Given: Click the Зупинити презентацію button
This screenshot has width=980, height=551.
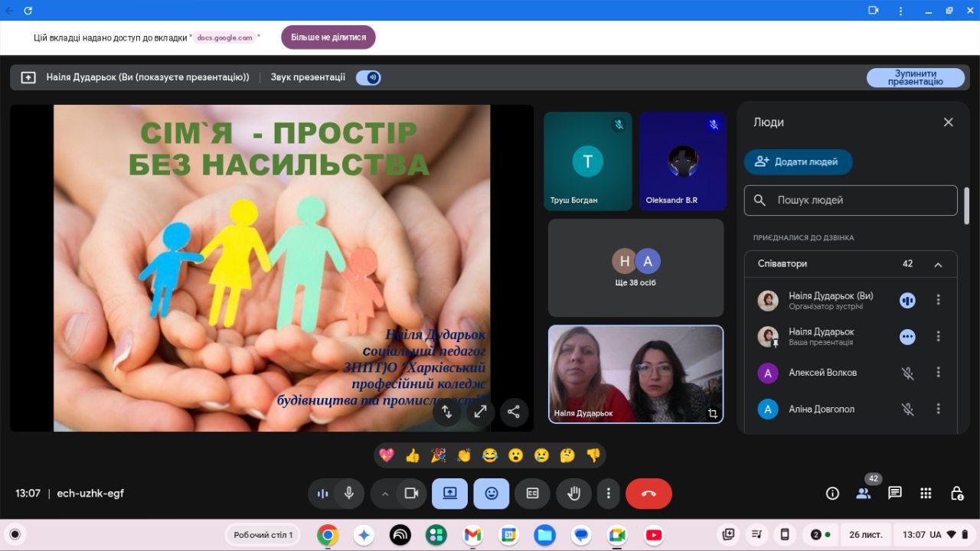Looking at the screenshot, I should point(915,77).
